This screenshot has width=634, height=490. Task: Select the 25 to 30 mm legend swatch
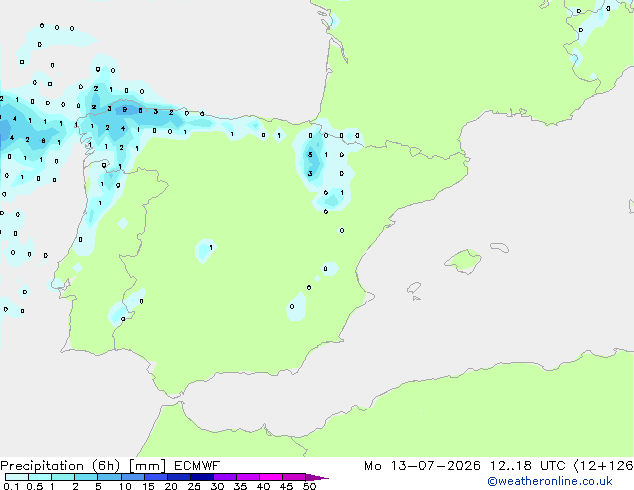(201, 477)
